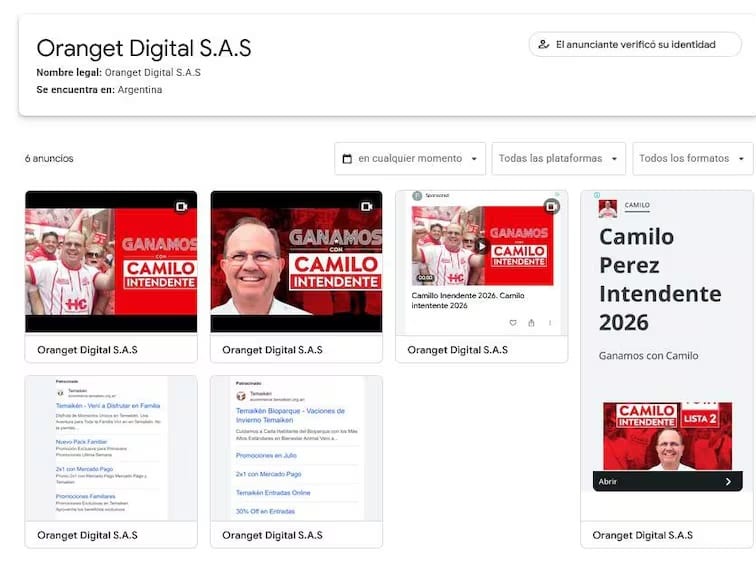Click advertiser label under portrait video ad

(x=272, y=350)
